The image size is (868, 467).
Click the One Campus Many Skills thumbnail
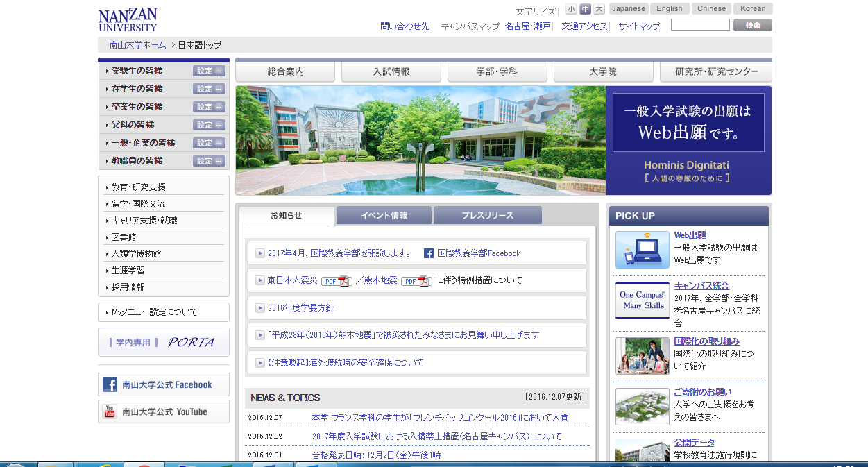(x=643, y=300)
